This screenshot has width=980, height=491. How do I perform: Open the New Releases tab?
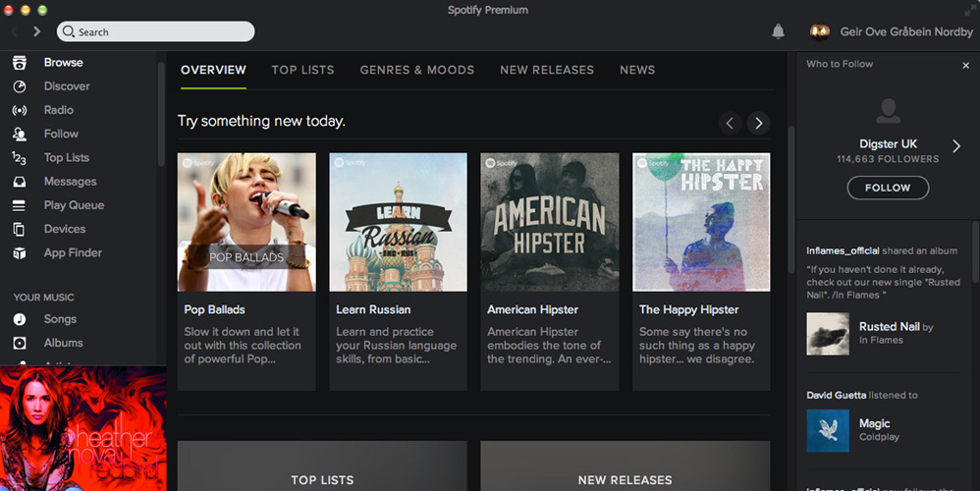[x=547, y=70]
